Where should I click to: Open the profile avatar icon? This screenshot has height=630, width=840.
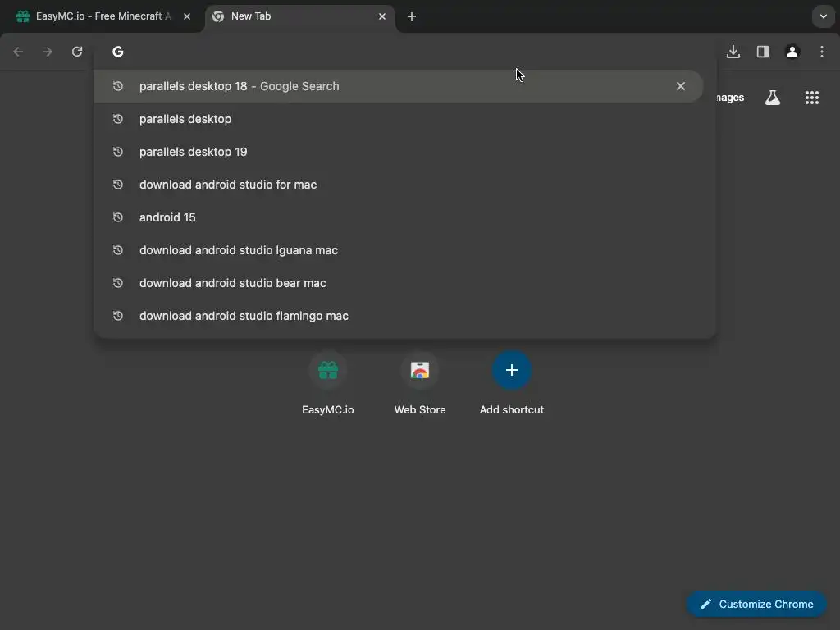792,52
